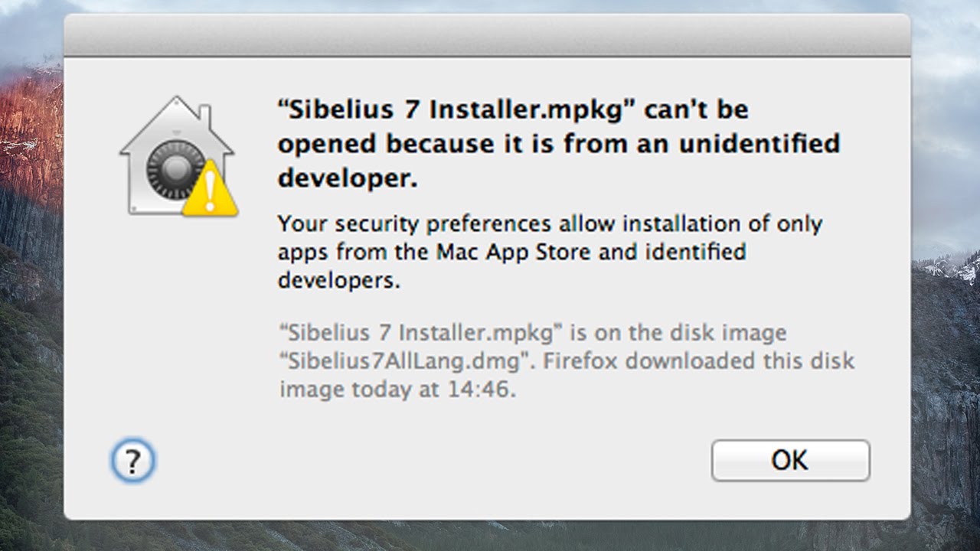Viewport: 980px width, 551px height.
Task: Click the desktop wallpaper below the dialog
Action: click(490, 536)
